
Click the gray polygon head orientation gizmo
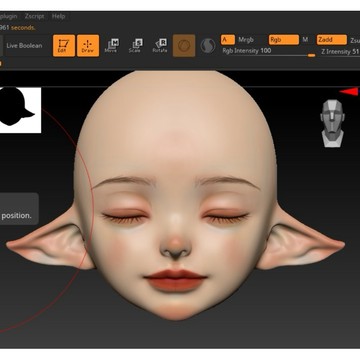[x=332, y=123]
